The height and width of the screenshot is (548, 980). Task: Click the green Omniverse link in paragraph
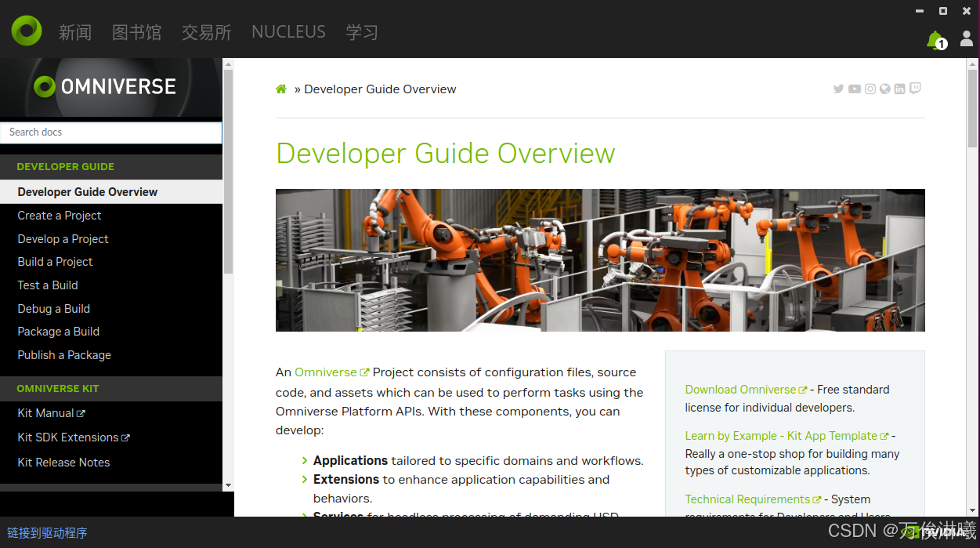pyautogui.click(x=331, y=372)
